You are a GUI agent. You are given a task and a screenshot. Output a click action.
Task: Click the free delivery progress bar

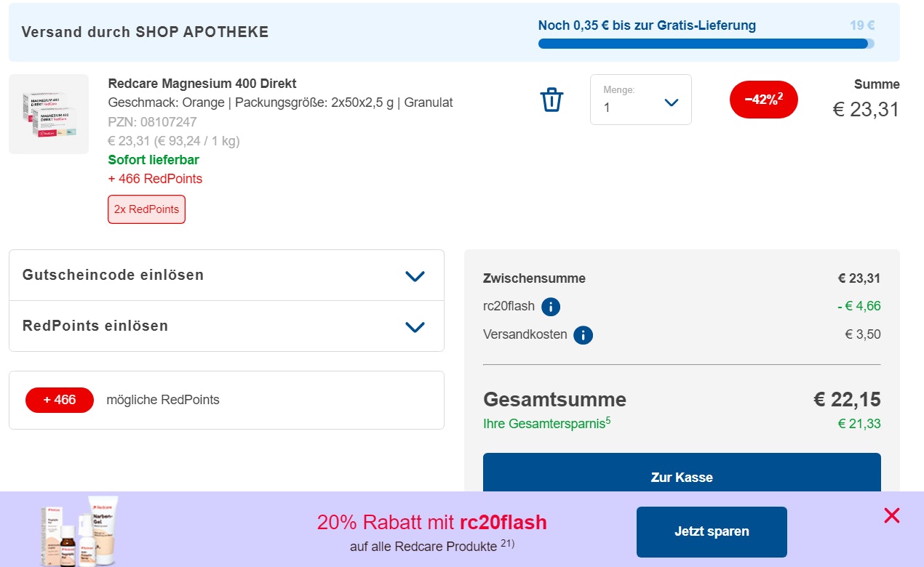706,44
